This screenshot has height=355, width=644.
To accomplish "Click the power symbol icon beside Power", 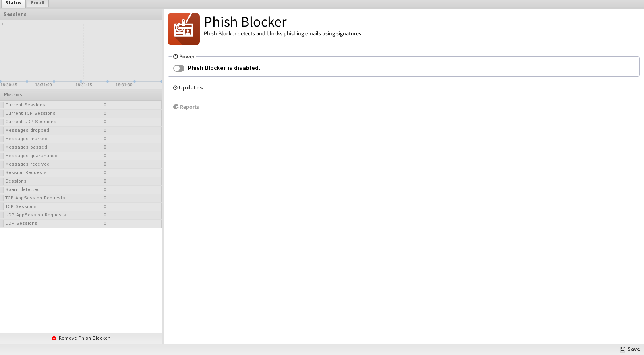I will click(x=176, y=57).
